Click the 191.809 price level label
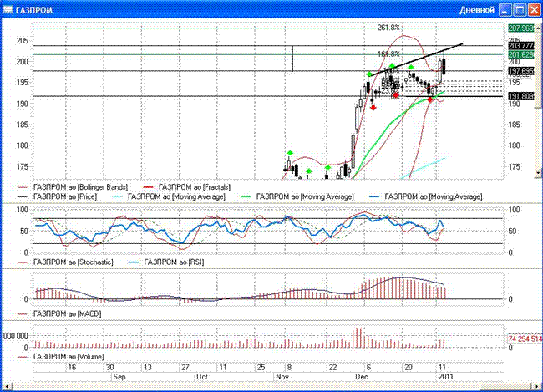Viewport: 543px width, 392px height. [521, 96]
